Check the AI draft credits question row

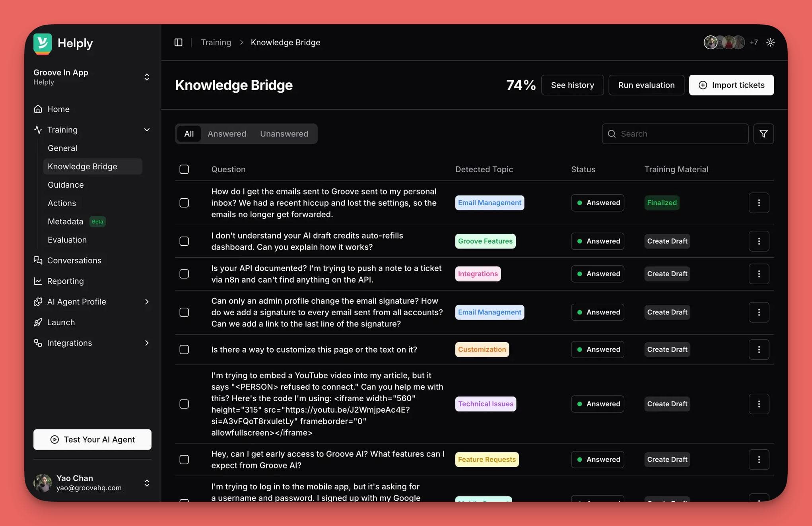point(184,241)
